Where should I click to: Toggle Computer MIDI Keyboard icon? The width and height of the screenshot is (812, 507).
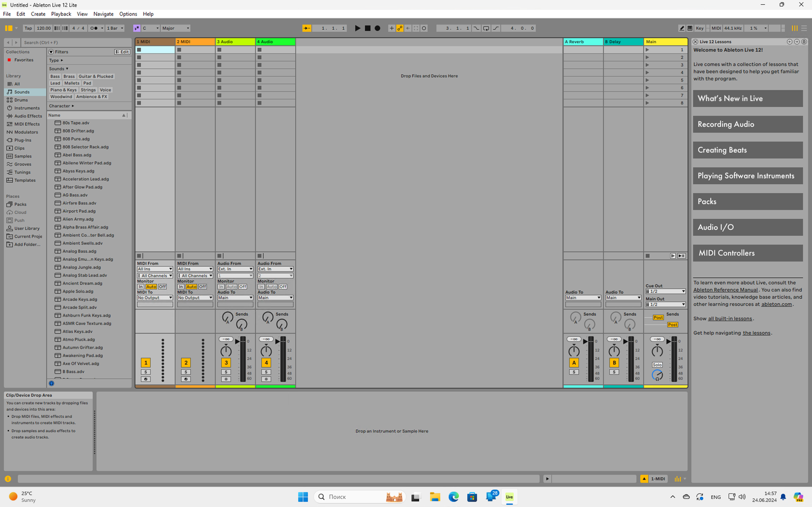click(690, 28)
